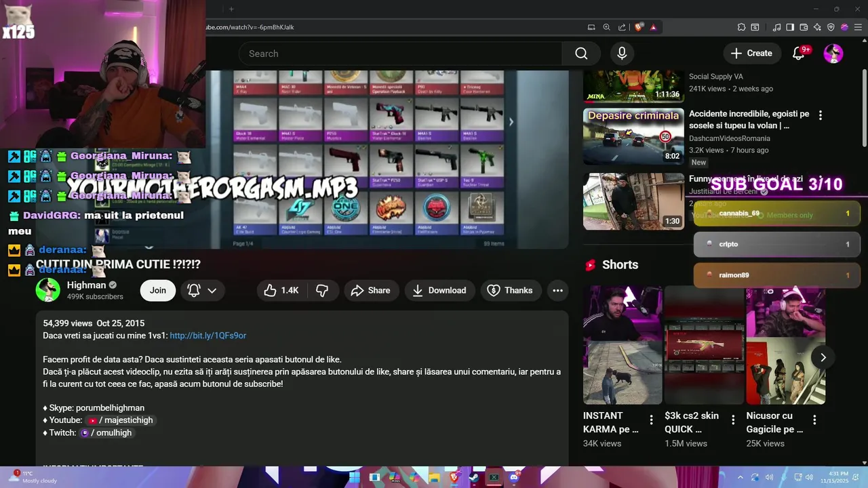
Task: Open Brave browser taskbar icon
Action: 454,477
